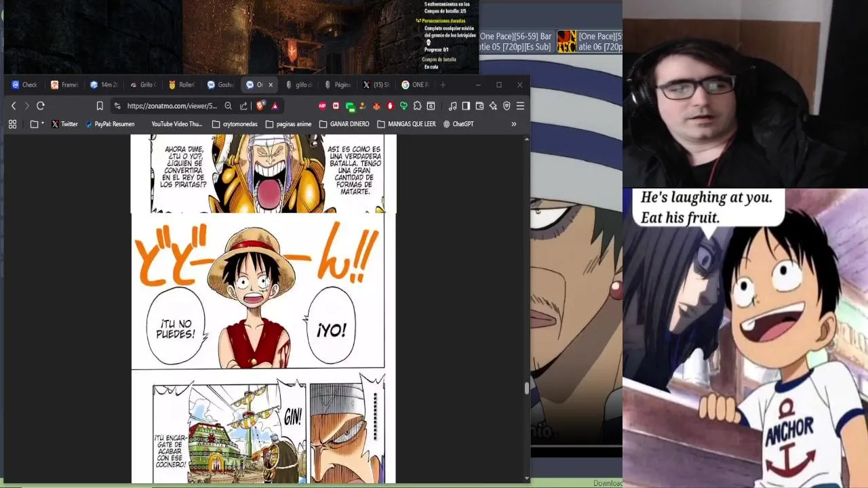Expand the crytomonedas bookmarks folder

[235, 124]
